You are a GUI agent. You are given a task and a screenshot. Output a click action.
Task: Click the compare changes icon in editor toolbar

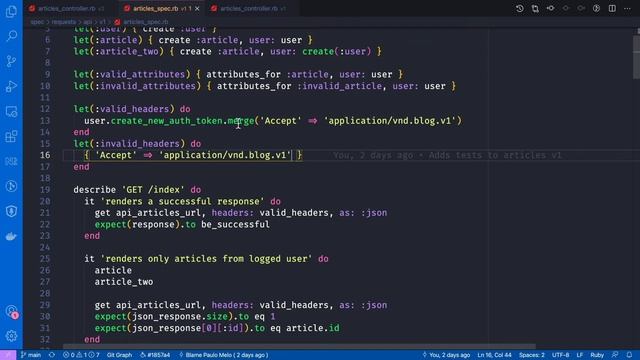coord(535,8)
